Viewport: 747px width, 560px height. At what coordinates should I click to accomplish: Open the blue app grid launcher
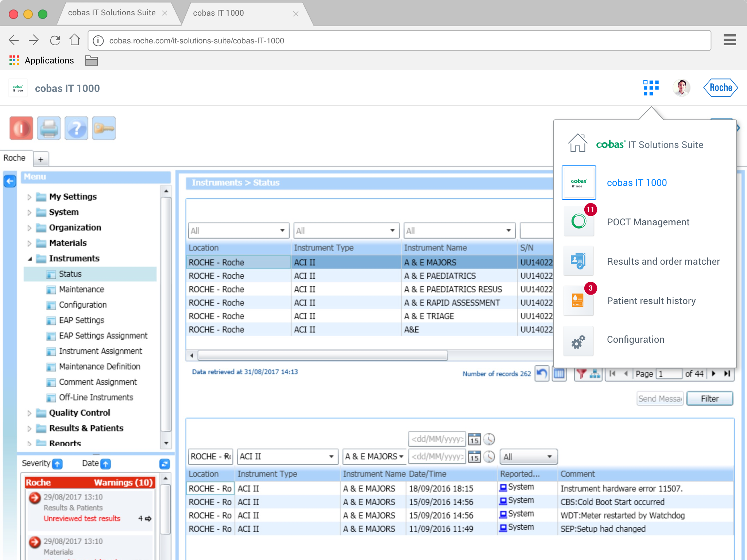point(651,88)
